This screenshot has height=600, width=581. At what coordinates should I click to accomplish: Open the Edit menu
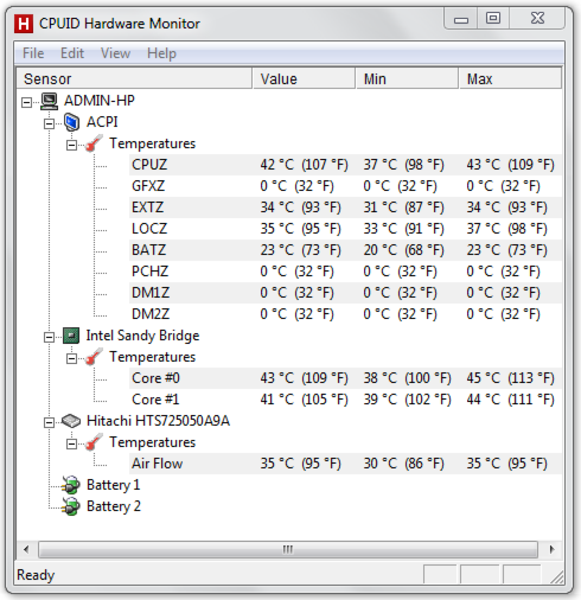72,53
